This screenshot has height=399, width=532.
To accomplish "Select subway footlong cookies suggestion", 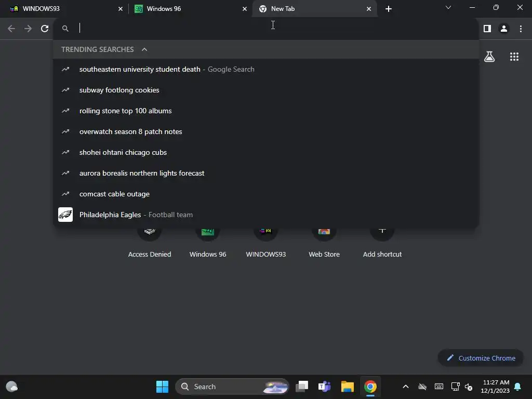I will (266, 90).
